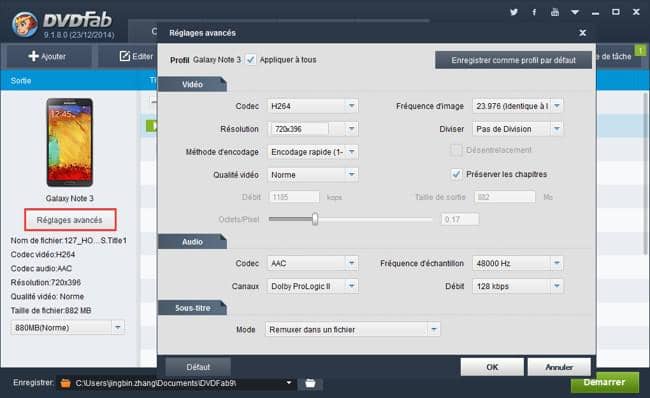Open the Facebook icon in title bar
The image size is (650, 398).
(x=534, y=12)
